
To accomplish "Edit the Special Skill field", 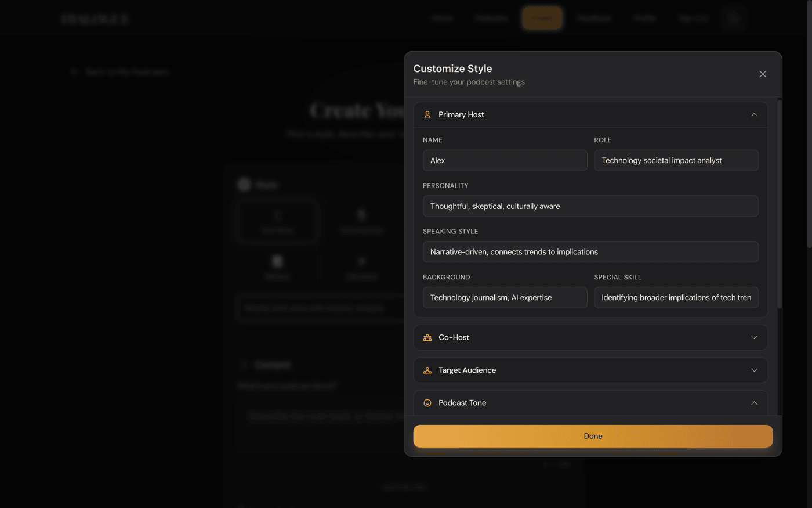I will [x=676, y=298].
